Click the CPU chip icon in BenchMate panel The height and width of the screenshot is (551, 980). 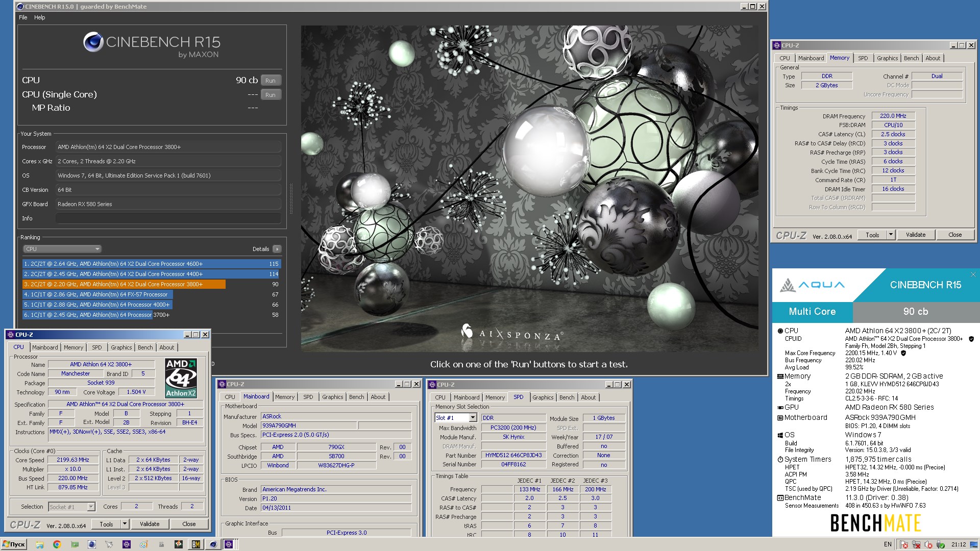780,331
